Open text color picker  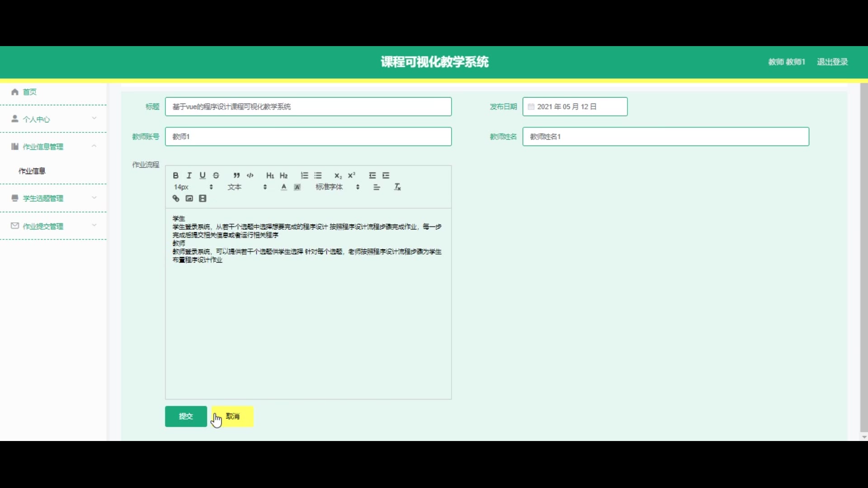point(283,187)
